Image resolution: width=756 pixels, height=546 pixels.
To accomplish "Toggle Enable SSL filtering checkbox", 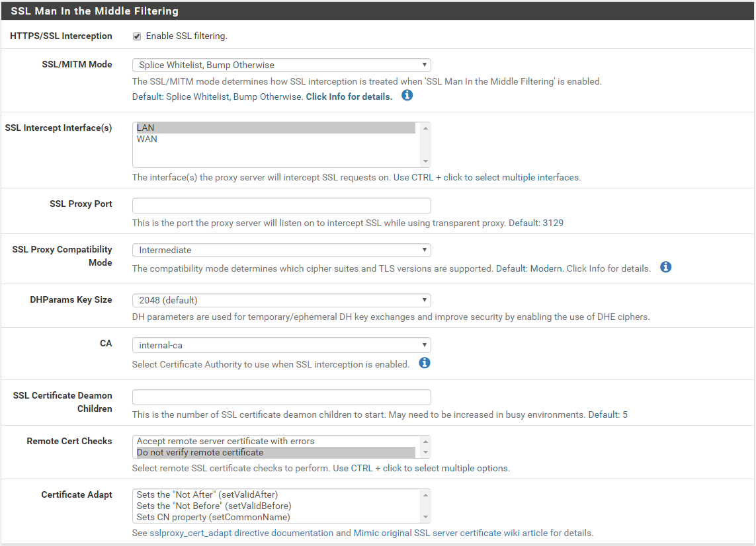I will [137, 36].
